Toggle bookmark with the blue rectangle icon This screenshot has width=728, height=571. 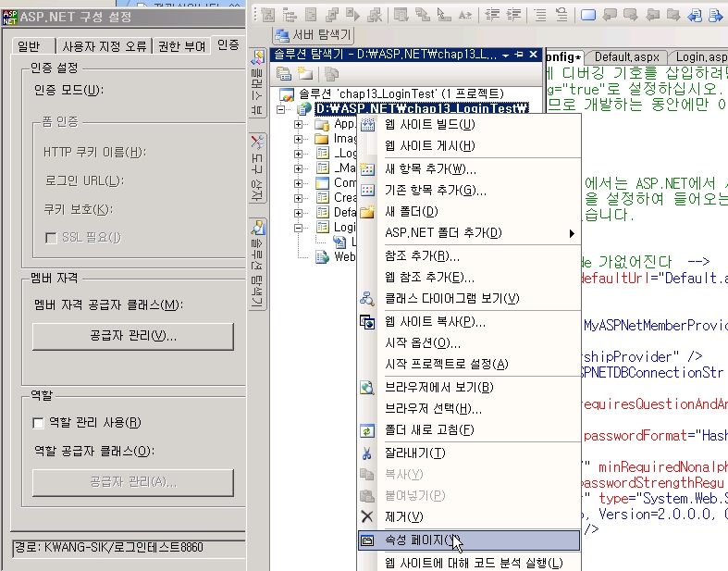click(x=588, y=15)
